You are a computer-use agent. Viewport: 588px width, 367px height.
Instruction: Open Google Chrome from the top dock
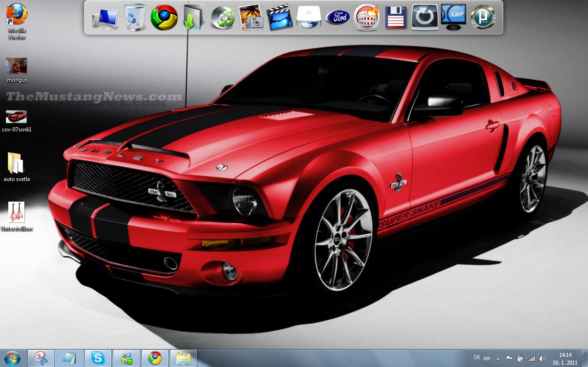(164, 17)
